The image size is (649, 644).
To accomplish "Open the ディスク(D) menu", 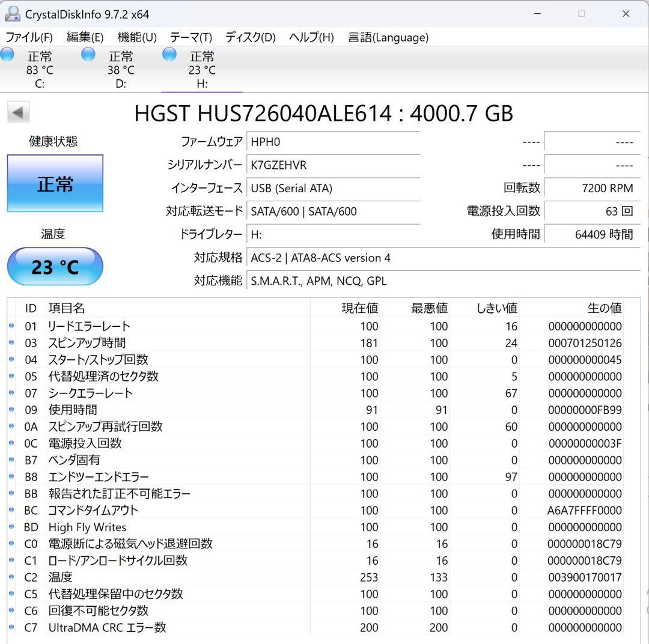I will tap(250, 37).
